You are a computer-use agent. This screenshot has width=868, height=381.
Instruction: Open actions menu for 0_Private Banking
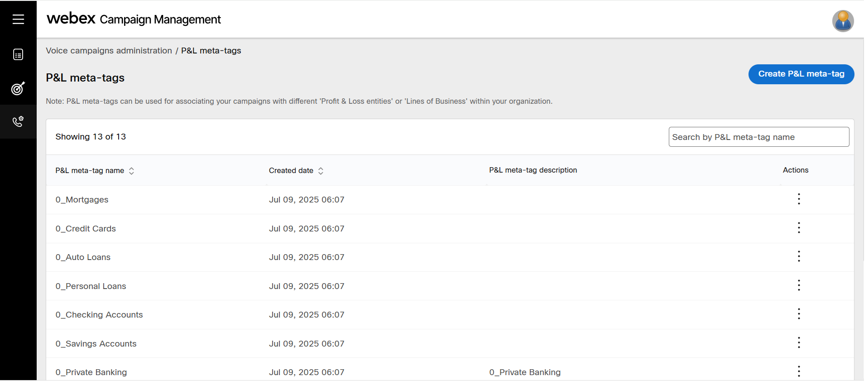point(799,371)
